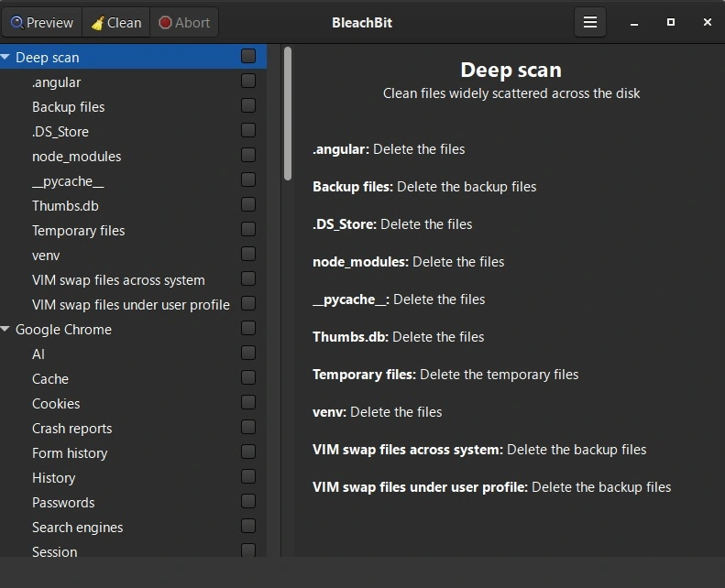The height and width of the screenshot is (588, 725).
Task: Select Thumbs.db in the list
Action: (133, 205)
